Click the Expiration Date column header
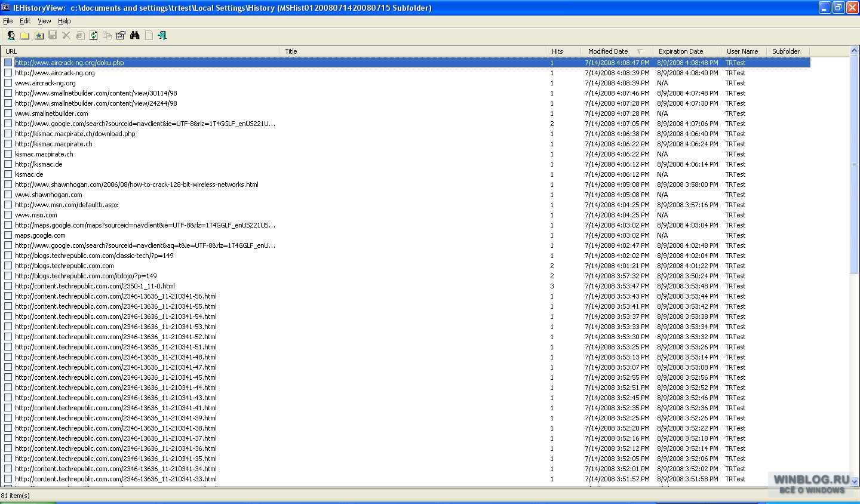The image size is (860, 504). (680, 51)
